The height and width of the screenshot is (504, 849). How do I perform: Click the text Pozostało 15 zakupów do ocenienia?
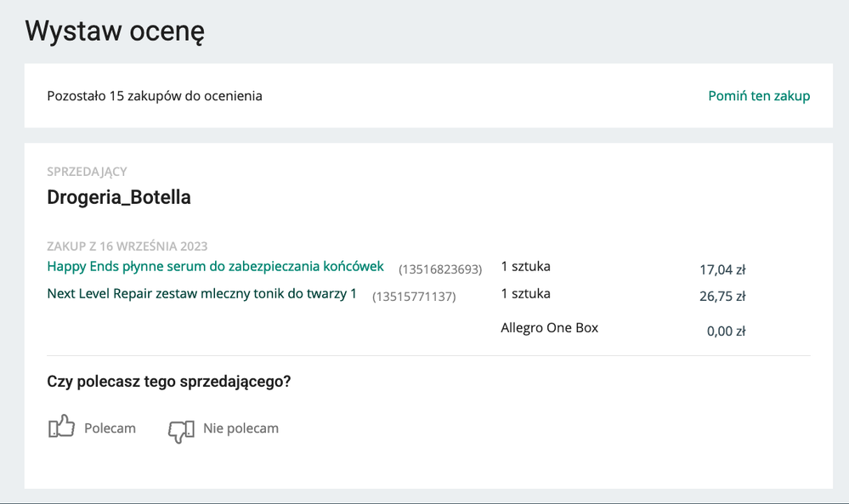click(x=155, y=96)
